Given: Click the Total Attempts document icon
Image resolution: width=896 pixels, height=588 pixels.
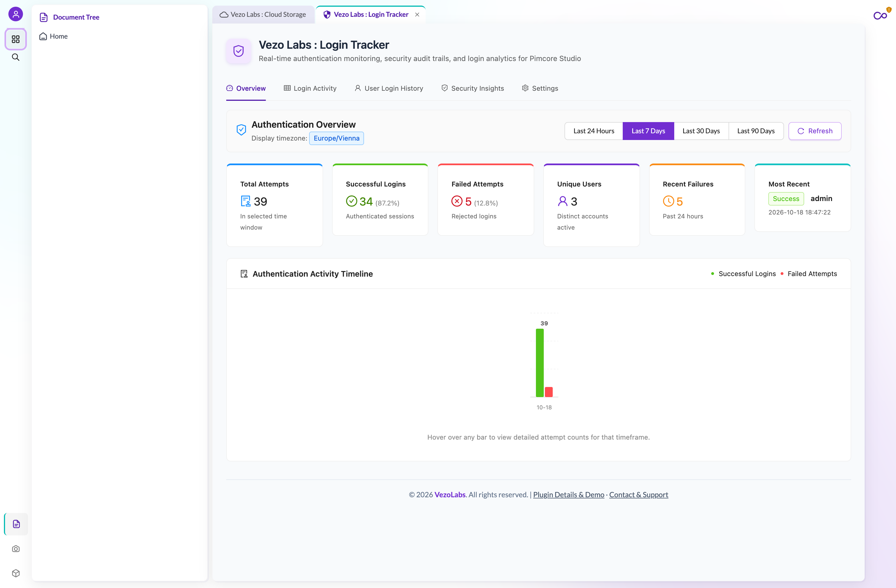Looking at the screenshot, I should (246, 201).
